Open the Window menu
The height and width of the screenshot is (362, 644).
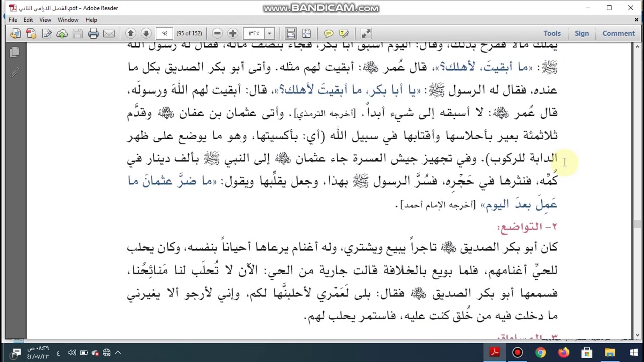(x=68, y=20)
